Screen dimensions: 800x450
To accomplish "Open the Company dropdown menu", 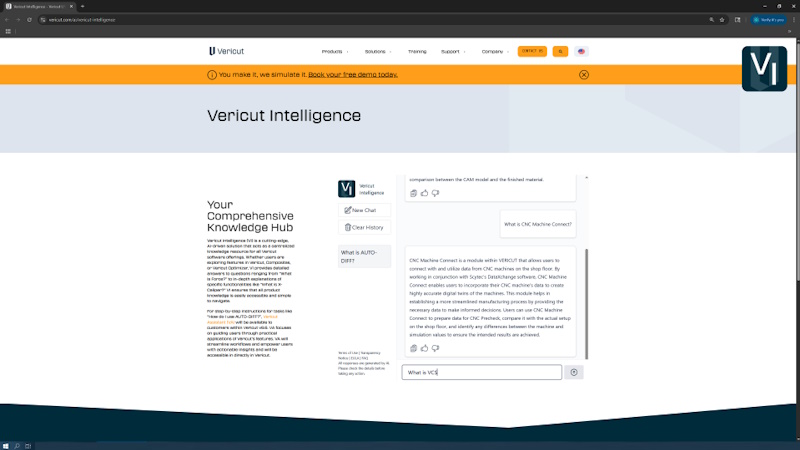I will click(x=495, y=52).
